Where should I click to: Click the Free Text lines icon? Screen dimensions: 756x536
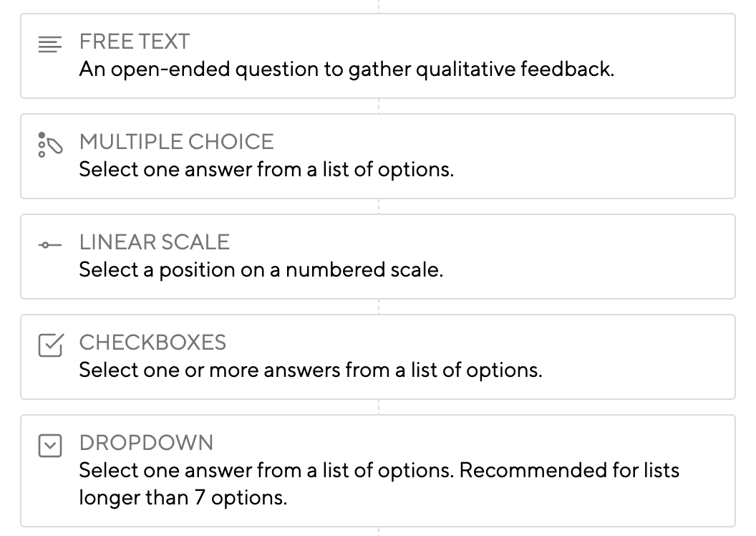click(x=49, y=42)
